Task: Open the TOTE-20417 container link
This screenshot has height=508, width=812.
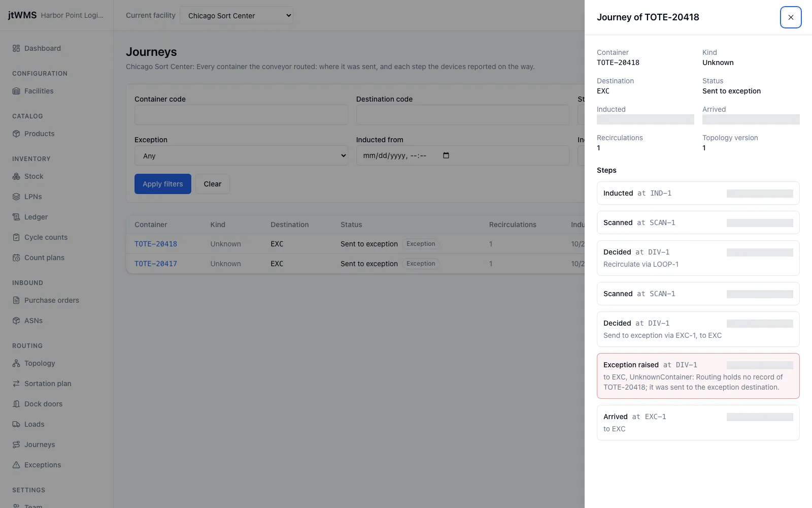Action: (x=156, y=264)
